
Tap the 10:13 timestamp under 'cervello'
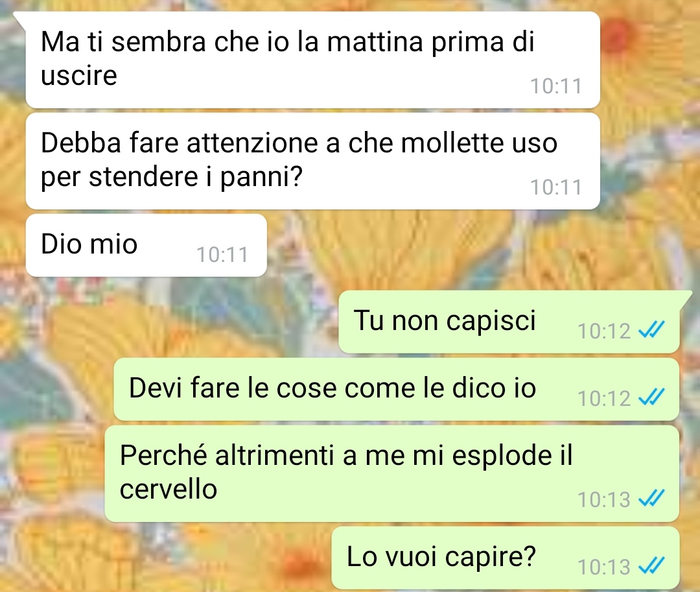pyautogui.click(x=604, y=499)
